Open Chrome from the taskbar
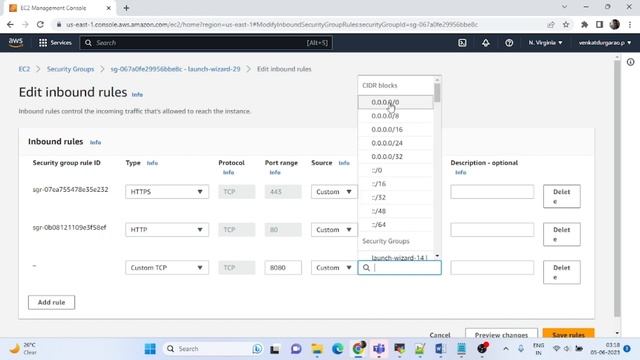640x360 pixels. point(358,348)
